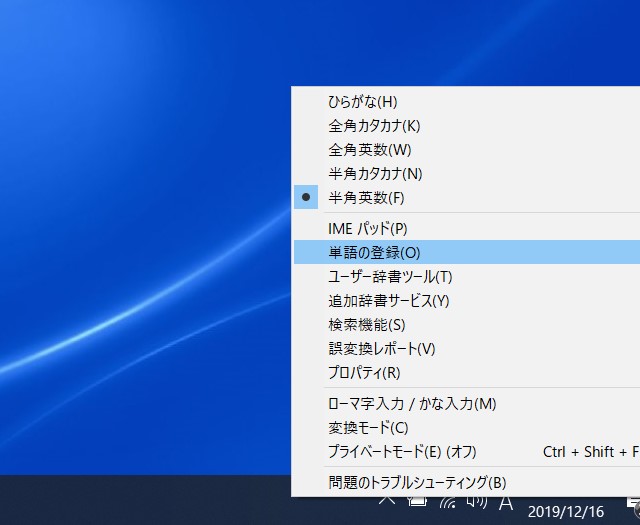
Task: Open IME プロパティ(R)
Action: pyautogui.click(x=467, y=372)
